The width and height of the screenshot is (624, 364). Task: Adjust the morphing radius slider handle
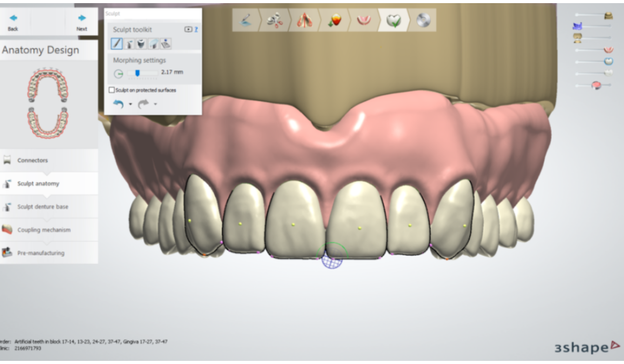pos(137,73)
